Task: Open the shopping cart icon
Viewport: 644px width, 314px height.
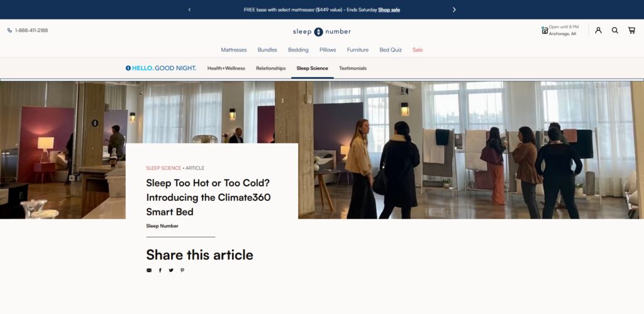Action: coord(631,30)
